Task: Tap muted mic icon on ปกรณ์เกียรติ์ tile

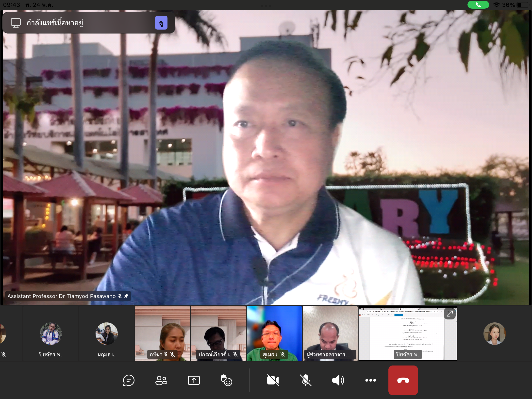Action: click(235, 354)
